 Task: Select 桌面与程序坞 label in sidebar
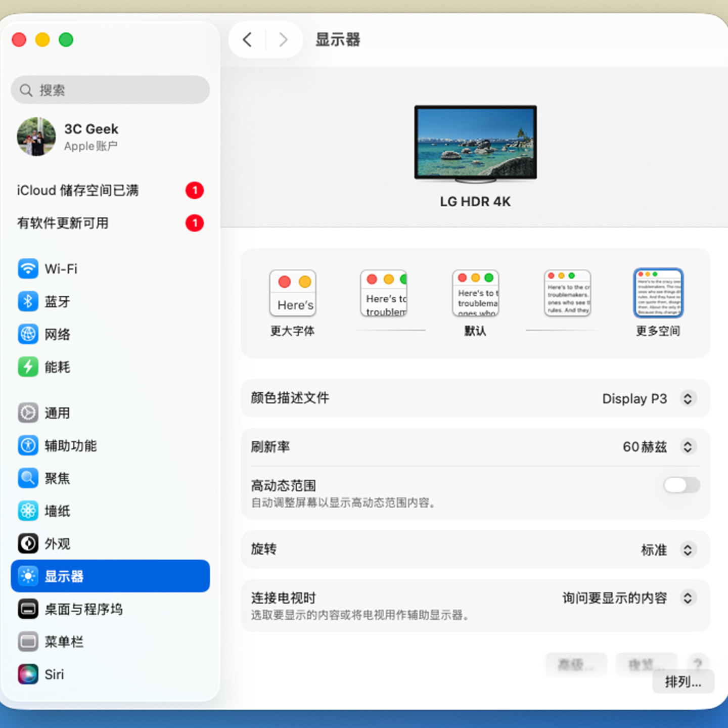(84, 609)
